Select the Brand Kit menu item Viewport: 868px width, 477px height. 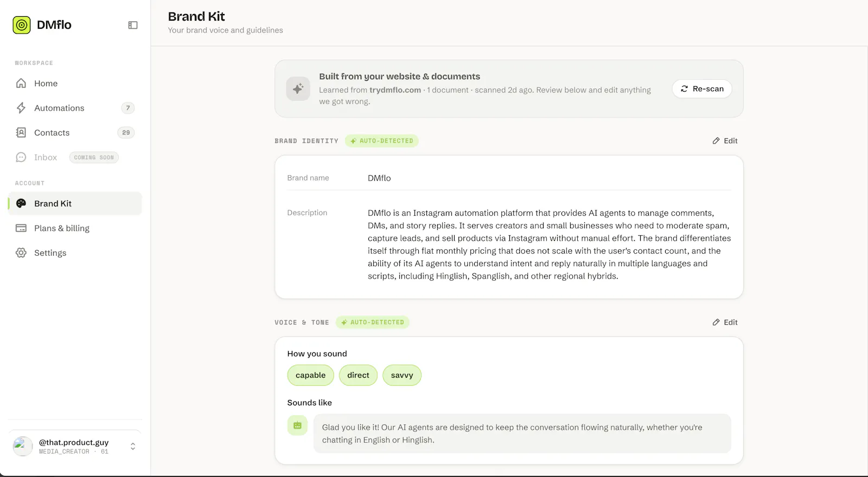(x=75, y=203)
